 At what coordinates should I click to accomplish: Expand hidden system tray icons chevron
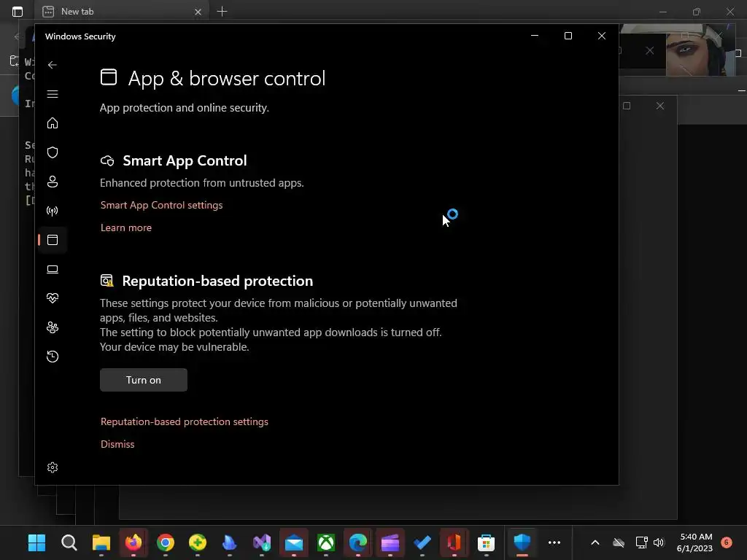point(595,542)
